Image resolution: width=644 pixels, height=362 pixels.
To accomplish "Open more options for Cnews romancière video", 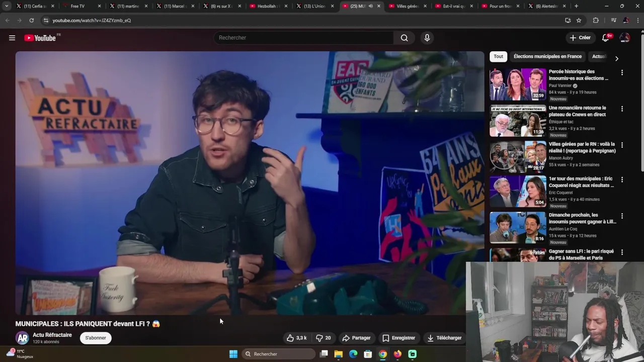I will 622,109.
